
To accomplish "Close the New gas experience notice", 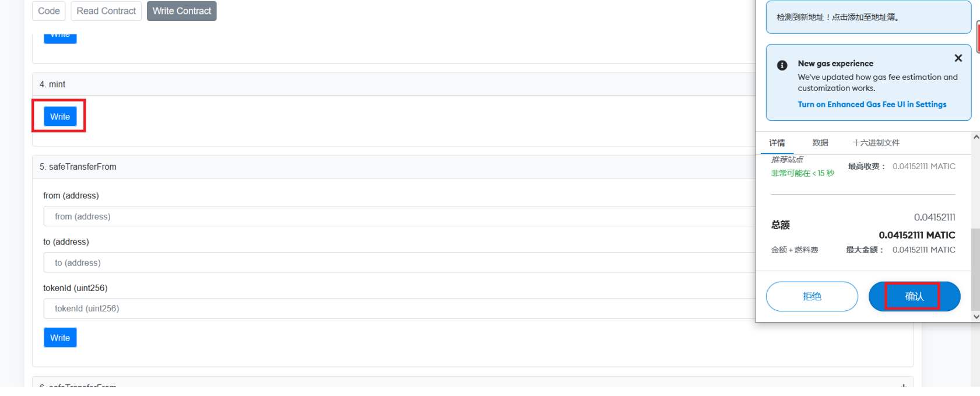I will pos(958,58).
